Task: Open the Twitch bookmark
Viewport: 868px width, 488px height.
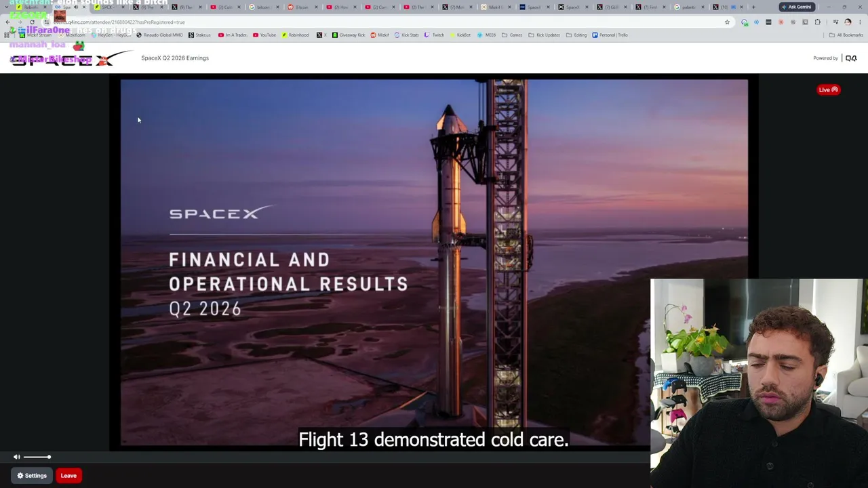Action: click(x=434, y=35)
